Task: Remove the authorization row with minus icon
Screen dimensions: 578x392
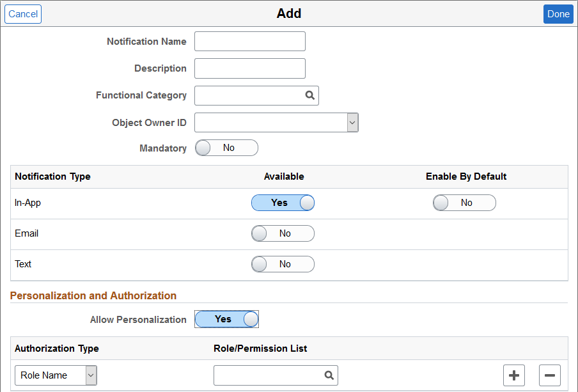Action: 550,375
